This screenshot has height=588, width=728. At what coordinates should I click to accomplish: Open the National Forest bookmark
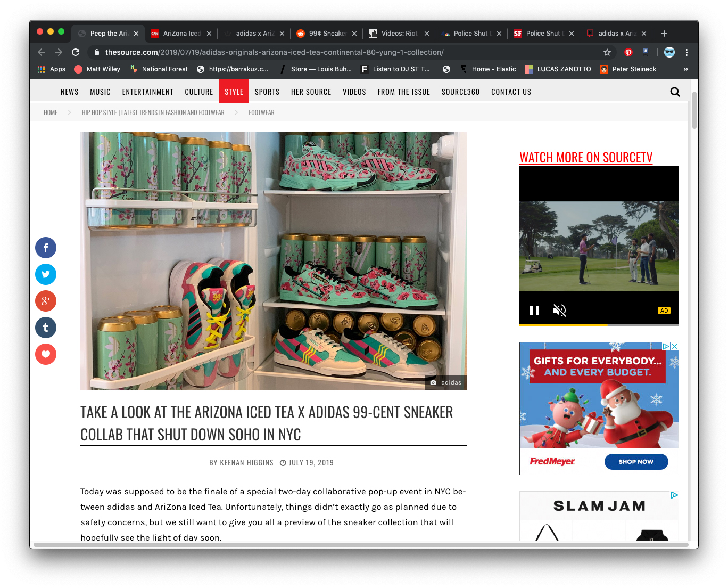click(159, 69)
